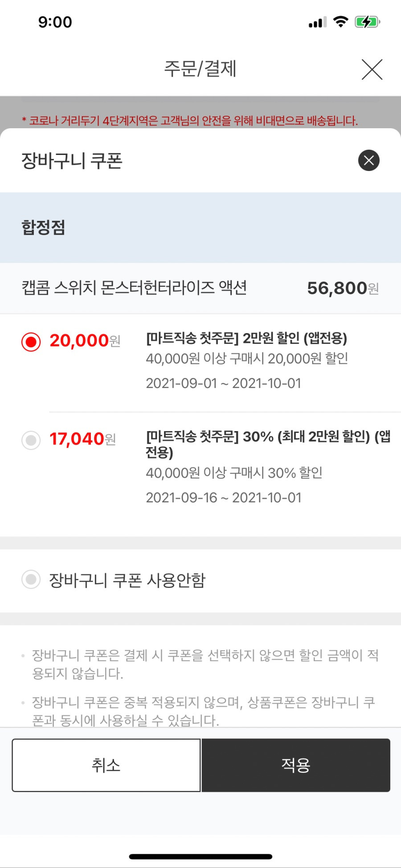The image size is (401, 868).
Task: Tap the 캡콤 스위치 몬스터헌터라이즈 액션 product row
Action: pos(200,288)
